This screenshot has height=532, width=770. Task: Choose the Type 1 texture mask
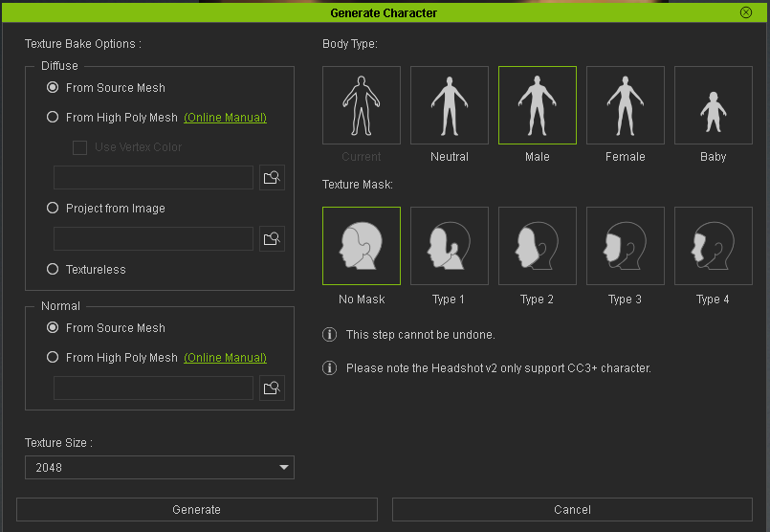450,246
